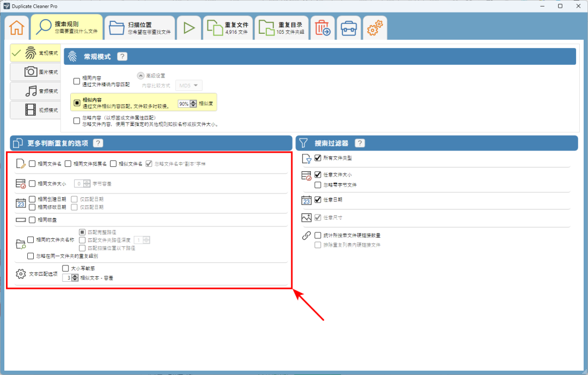The image size is (588, 375).
Task: Switch to the 搜索规则 tab
Action: point(67,27)
